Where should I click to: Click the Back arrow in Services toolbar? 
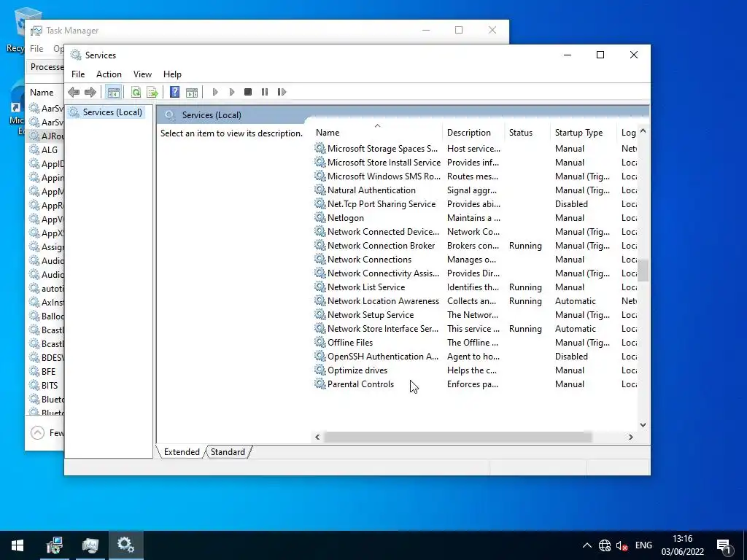tap(74, 92)
